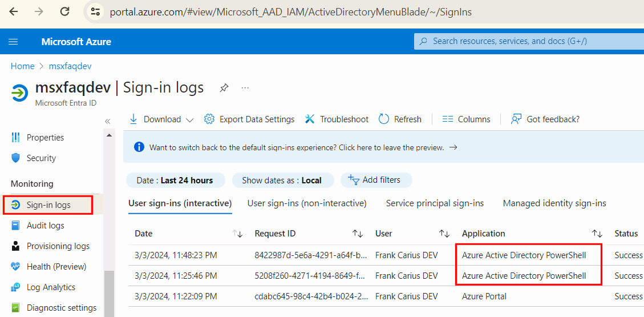The height and width of the screenshot is (317, 644).
Task: Sort by the User column arrows
Action: (x=444, y=234)
